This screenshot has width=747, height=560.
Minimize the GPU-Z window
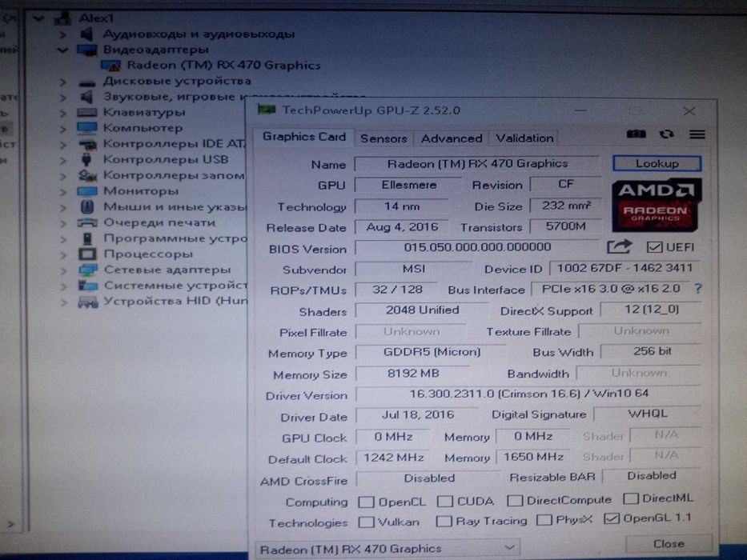point(580,110)
